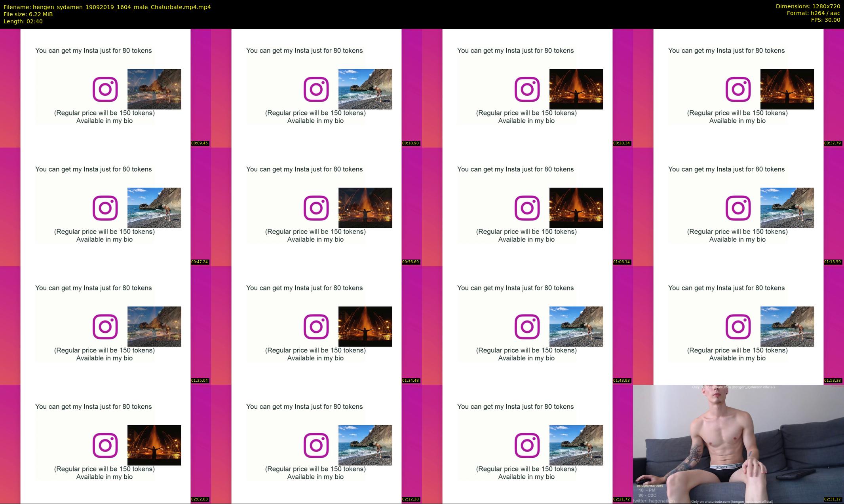Click the Instagram logo in the 01:06.14 frame
Image resolution: width=844 pixels, height=504 pixels.
[x=527, y=208]
